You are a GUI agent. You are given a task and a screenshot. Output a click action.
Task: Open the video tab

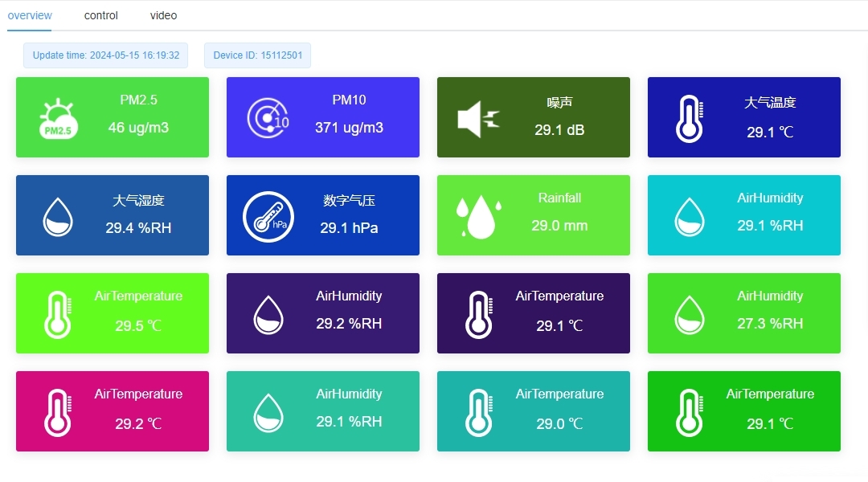pos(162,14)
